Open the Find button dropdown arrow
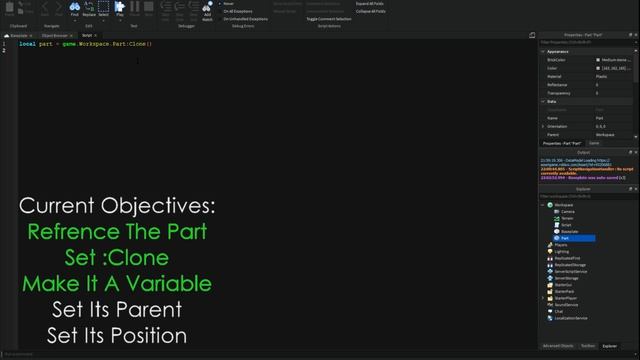Image resolution: width=640 pixels, height=360 pixels. pos(74,20)
